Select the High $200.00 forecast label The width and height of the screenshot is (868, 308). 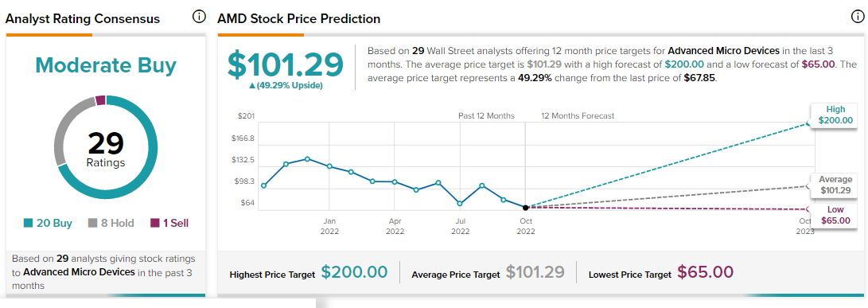(x=836, y=115)
